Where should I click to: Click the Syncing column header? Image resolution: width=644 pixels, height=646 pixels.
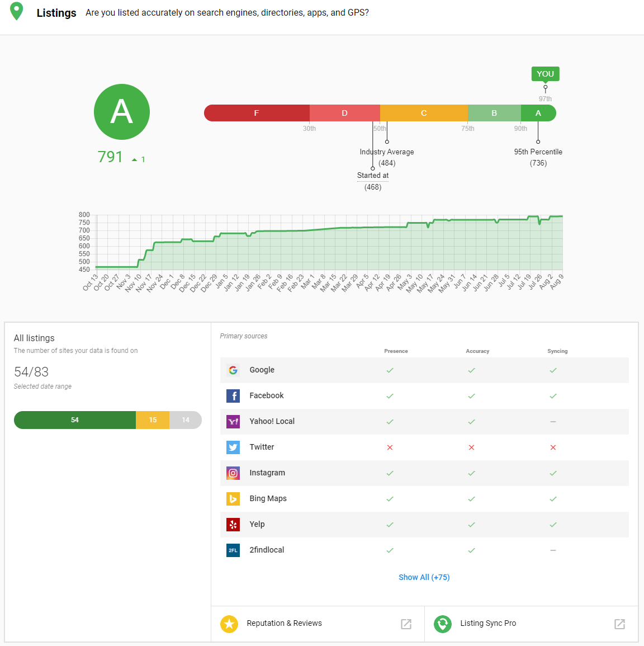(x=557, y=351)
